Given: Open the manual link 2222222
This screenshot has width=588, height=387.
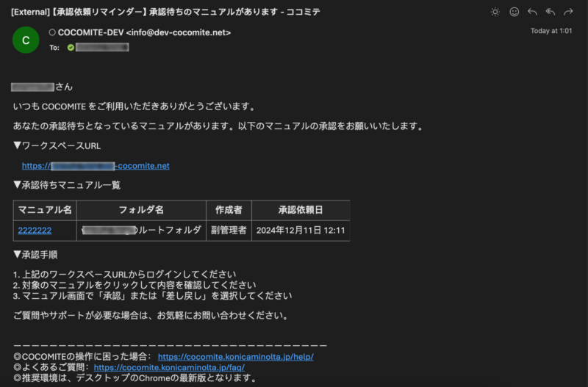Looking at the screenshot, I should [35, 231].
